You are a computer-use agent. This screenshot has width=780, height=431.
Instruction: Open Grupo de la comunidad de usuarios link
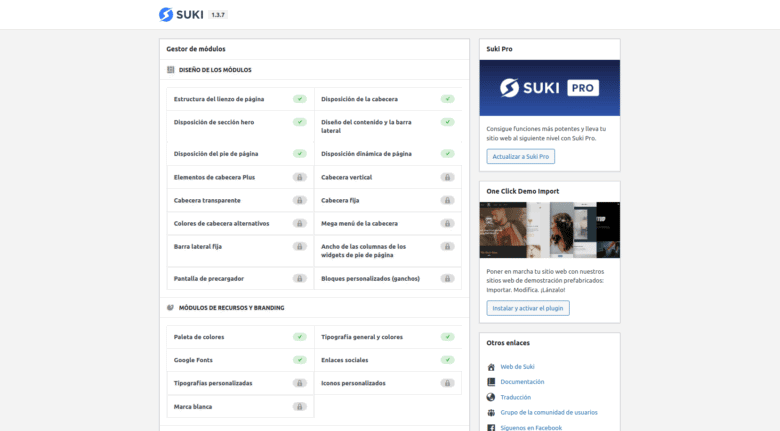[x=549, y=413]
